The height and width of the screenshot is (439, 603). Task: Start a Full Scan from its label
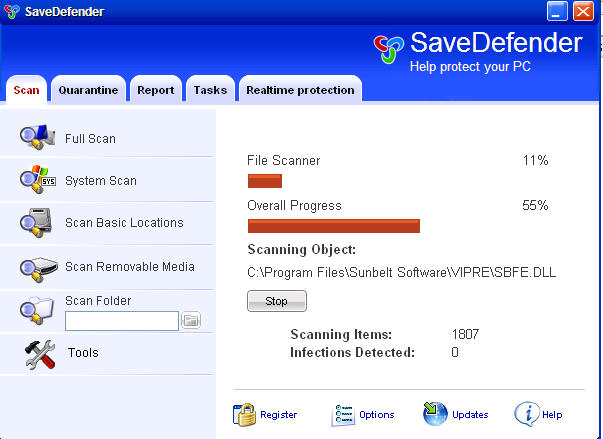pyautogui.click(x=90, y=138)
